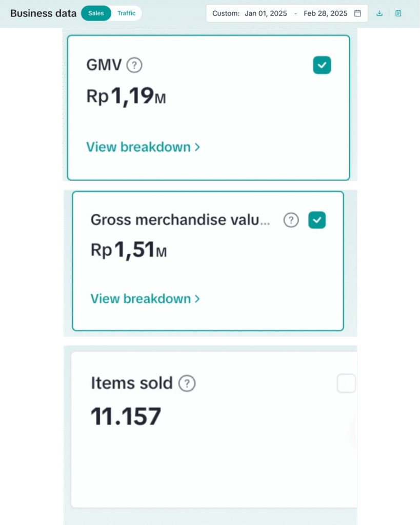Click the Rp1,19M GMV value
Screen dimensions: 420x525
click(126, 96)
